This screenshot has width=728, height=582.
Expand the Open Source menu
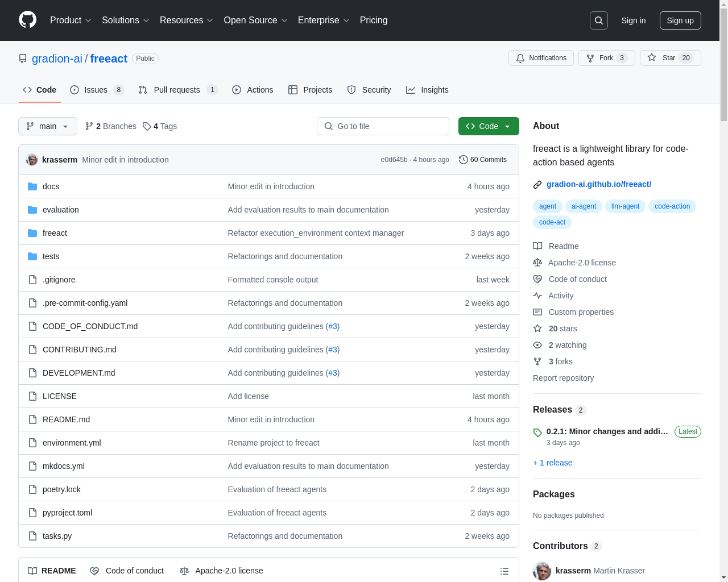[x=256, y=20]
